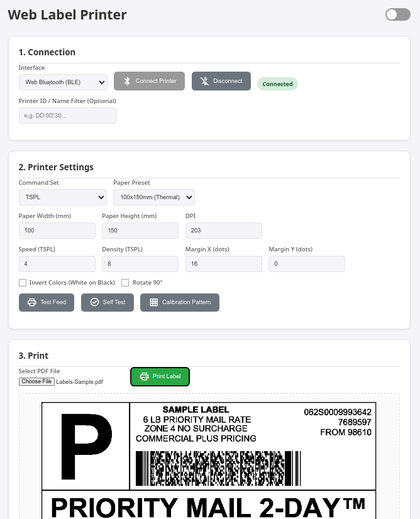Viewport: 420px width, 519px height.
Task: Click the Bluetooth icon on the Disconnect button
Action: tap(204, 81)
